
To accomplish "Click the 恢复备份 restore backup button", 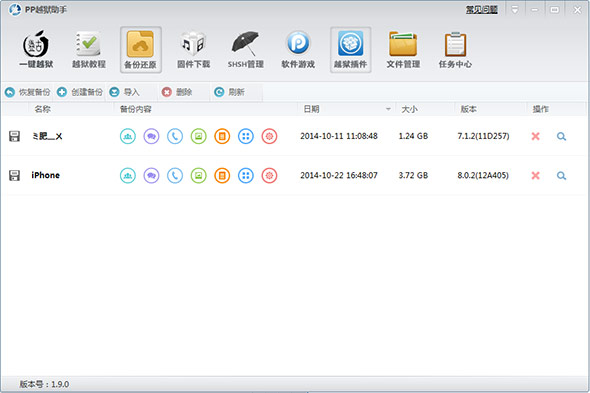I will coord(27,92).
